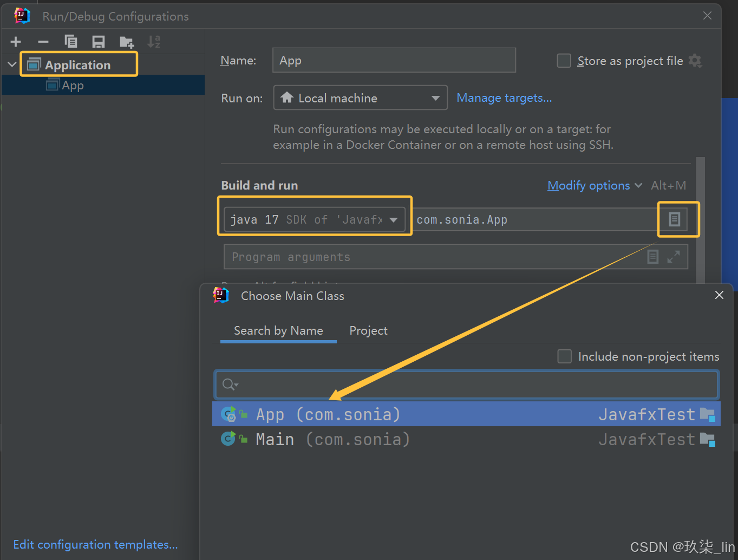Choose Main (com.sonia) from class list
The image size is (738, 560).
pos(466,439)
